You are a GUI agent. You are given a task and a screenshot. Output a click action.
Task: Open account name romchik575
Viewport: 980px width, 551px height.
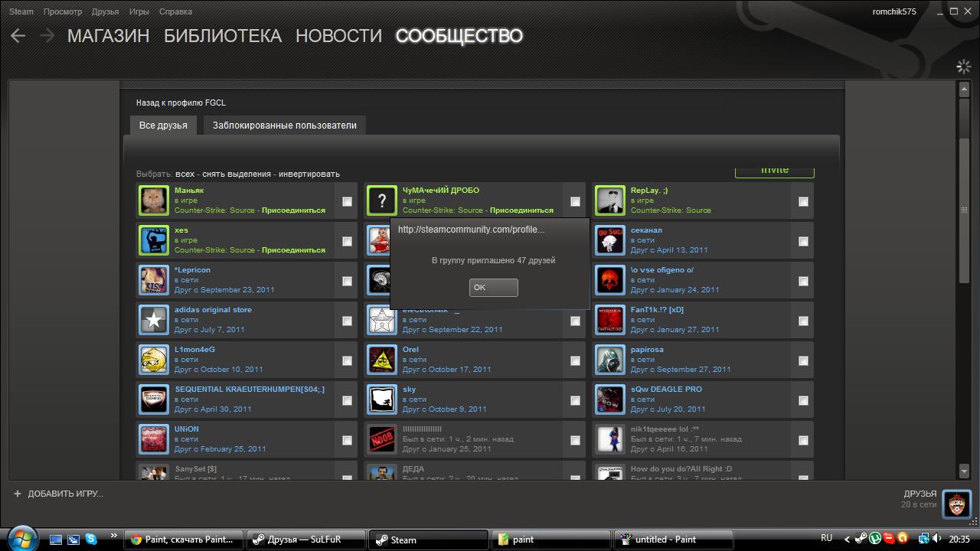(x=894, y=11)
